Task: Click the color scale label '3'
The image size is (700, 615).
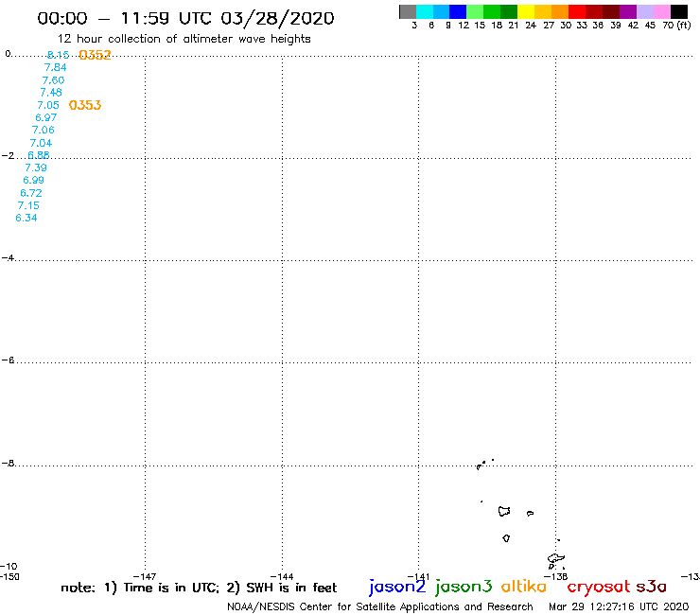Action: tap(414, 25)
